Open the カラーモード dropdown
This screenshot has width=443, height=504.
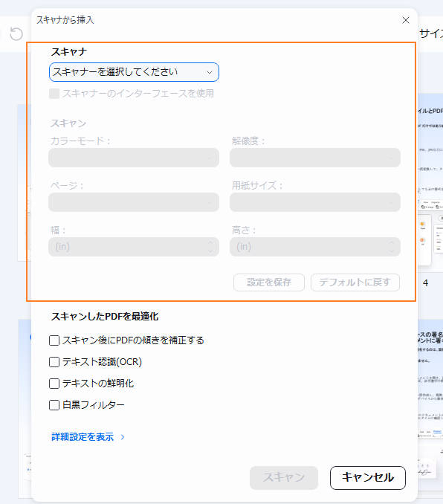[x=134, y=158]
